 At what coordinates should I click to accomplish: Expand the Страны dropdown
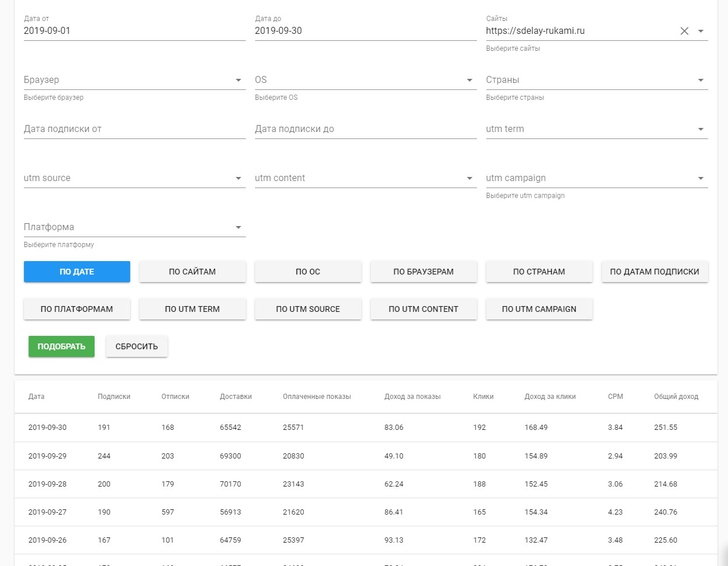point(701,80)
